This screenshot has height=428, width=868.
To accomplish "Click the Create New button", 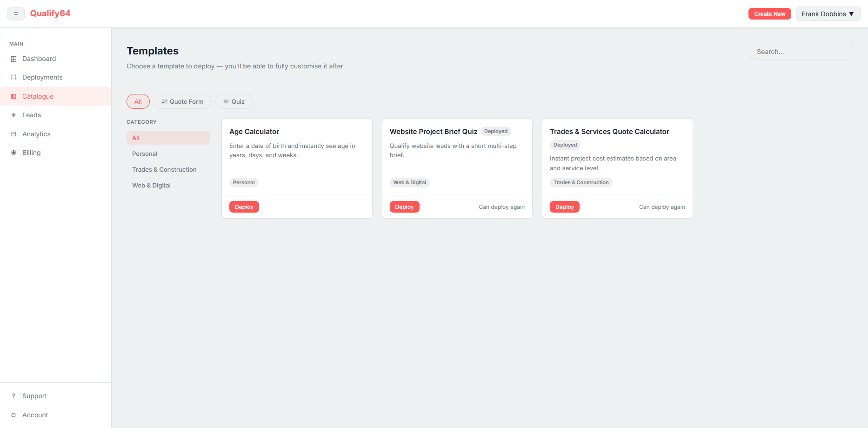I will pyautogui.click(x=769, y=14).
